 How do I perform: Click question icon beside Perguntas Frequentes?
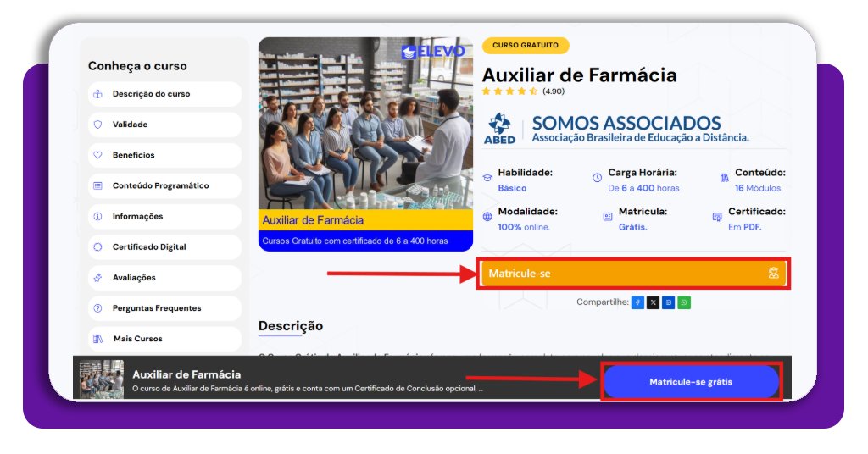coord(98,308)
